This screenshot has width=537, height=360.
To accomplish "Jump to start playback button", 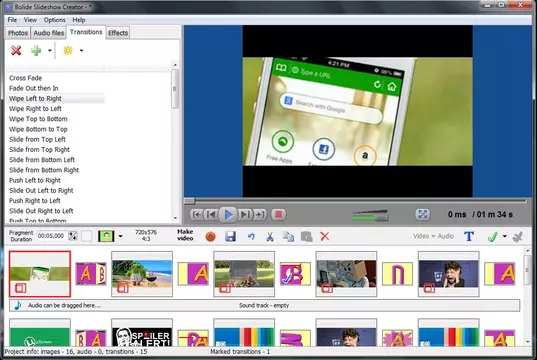I will click(197, 215).
